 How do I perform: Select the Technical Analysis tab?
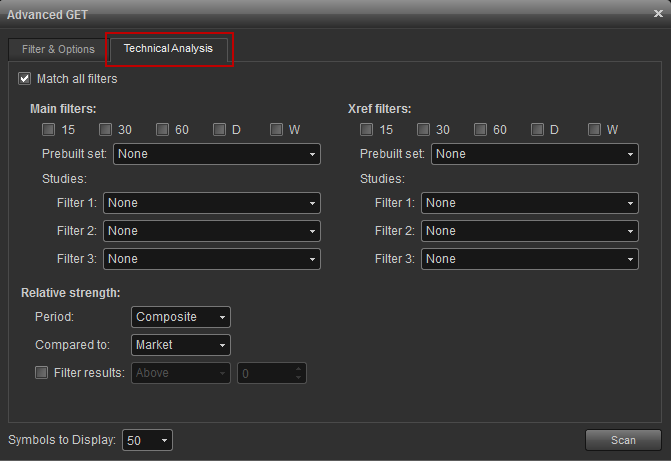coord(168,49)
